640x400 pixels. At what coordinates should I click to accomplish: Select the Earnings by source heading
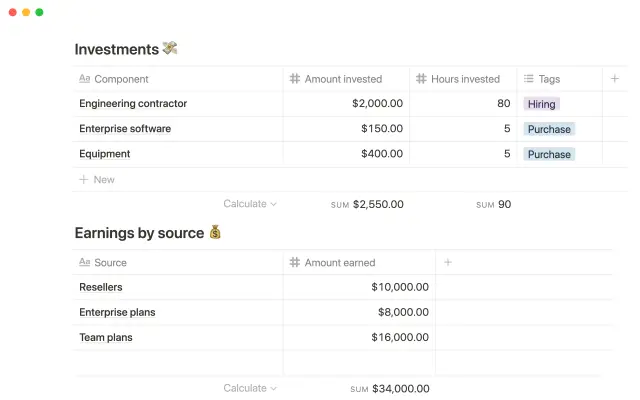click(x=139, y=233)
